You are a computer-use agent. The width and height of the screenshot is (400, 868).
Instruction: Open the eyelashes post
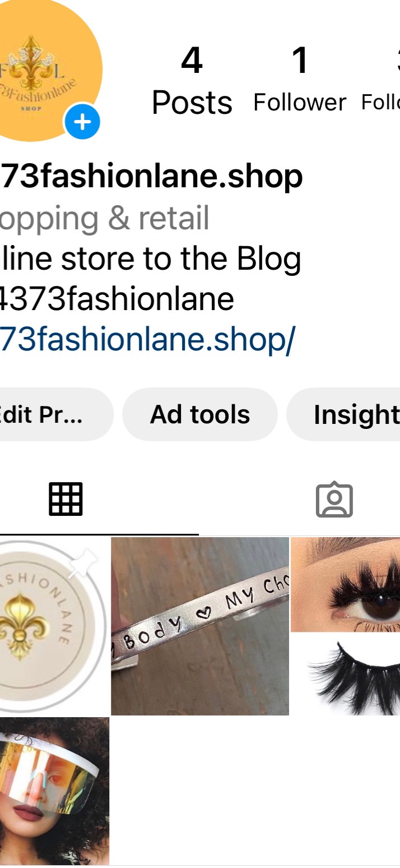(345, 626)
